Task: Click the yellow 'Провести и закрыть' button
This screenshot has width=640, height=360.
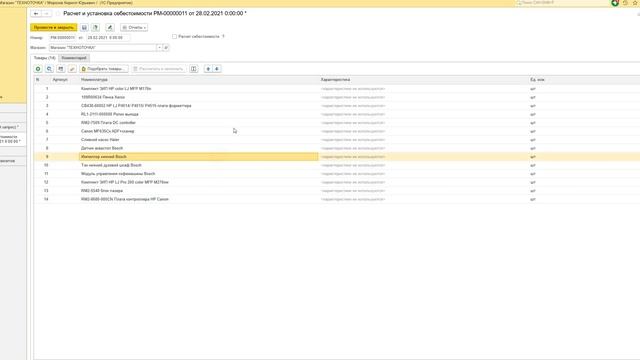Action: (53, 27)
